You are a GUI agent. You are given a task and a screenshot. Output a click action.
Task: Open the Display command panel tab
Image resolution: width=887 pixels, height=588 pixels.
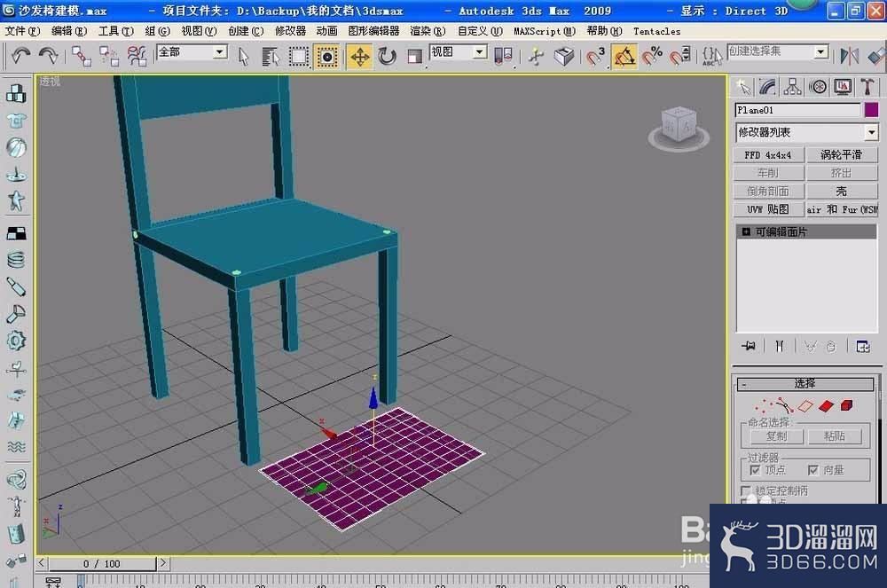(x=843, y=87)
